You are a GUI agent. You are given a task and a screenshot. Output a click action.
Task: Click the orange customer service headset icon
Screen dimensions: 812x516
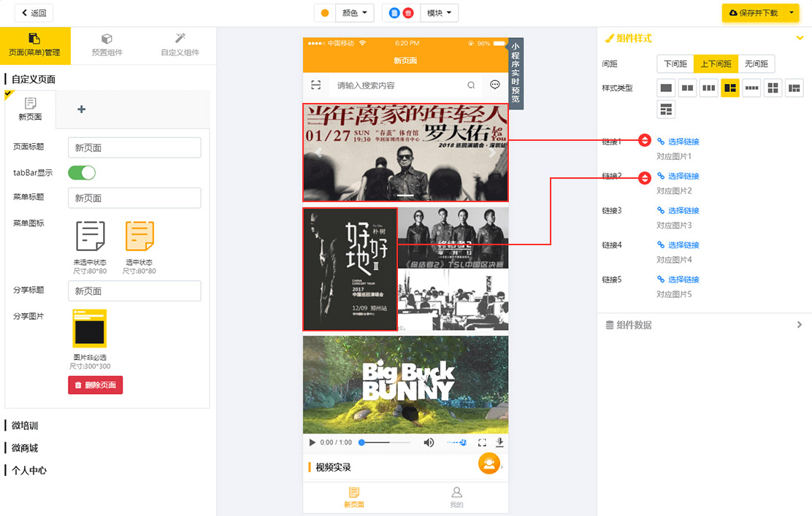point(489,463)
